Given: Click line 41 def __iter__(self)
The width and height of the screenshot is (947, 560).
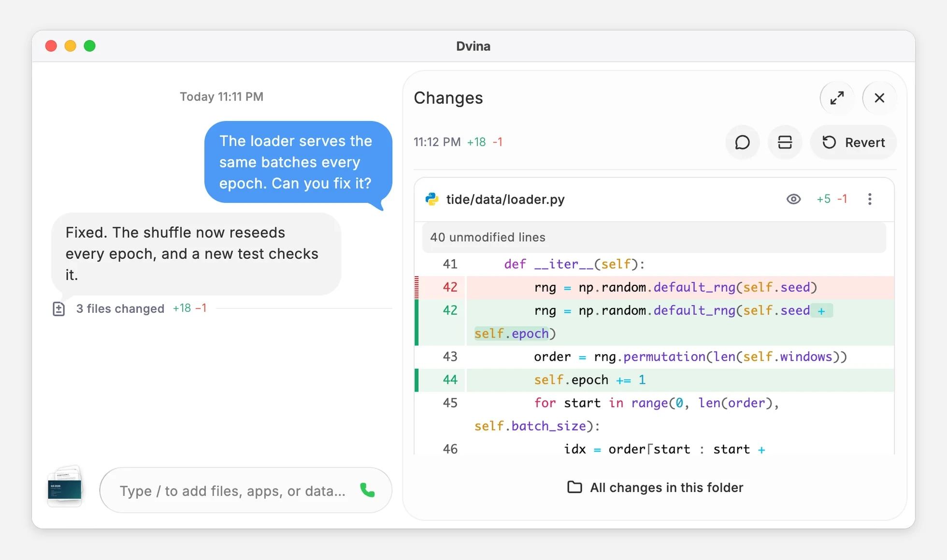Looking at the screenshot, I should [x=654, y=264].
